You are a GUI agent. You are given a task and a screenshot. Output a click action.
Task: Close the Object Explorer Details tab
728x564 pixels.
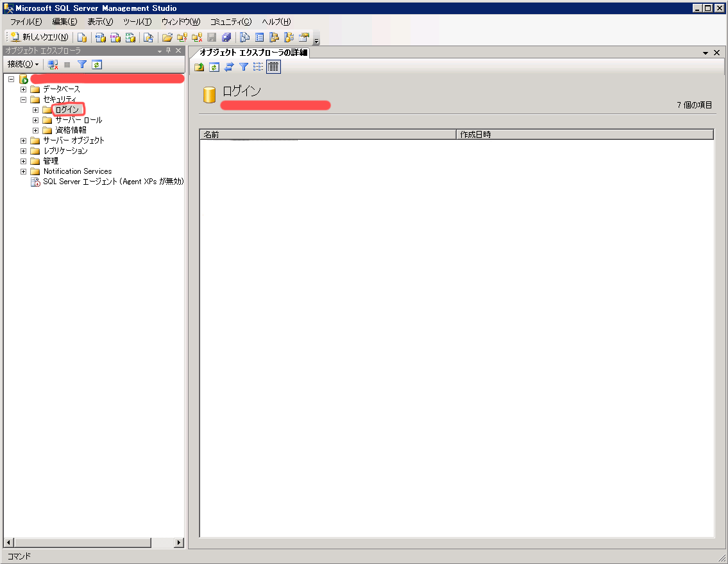[x=717, y=53]
